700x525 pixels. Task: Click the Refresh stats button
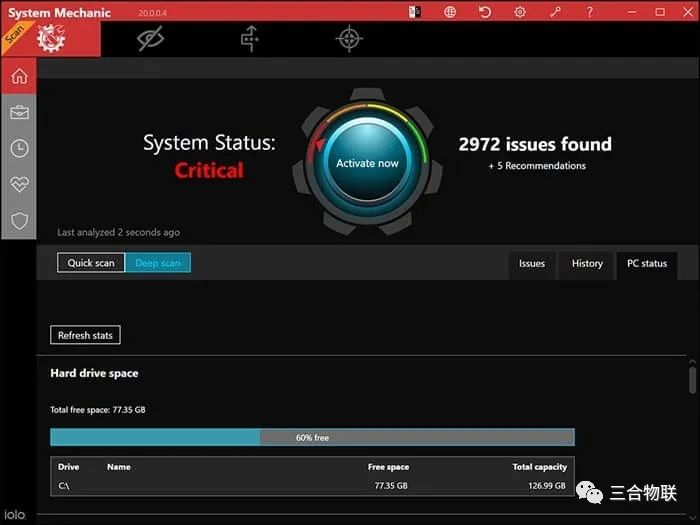pos(85,335)
